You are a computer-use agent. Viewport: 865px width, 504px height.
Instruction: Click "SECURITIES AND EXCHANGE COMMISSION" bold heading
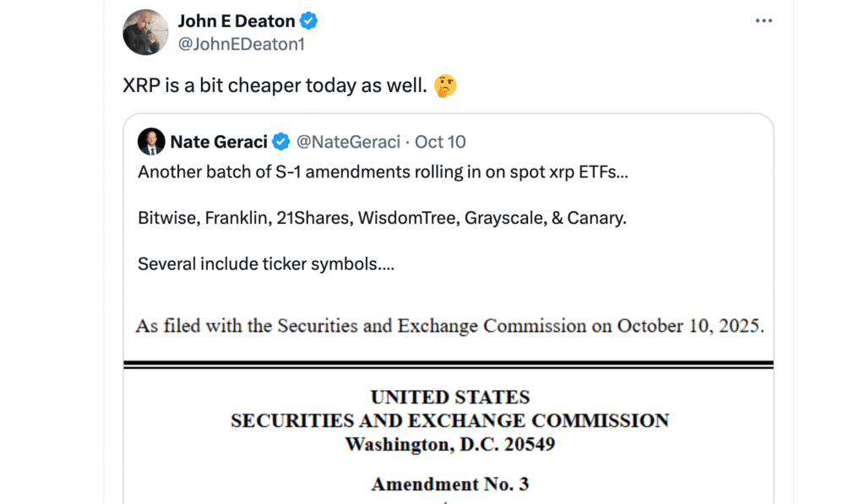[x=449, y=420]
